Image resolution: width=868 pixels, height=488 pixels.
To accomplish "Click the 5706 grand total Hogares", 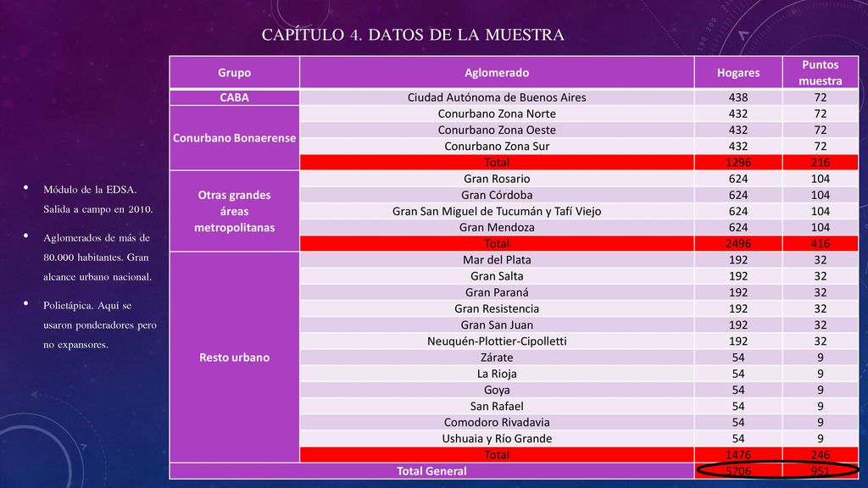I will [x=738, y=471].
